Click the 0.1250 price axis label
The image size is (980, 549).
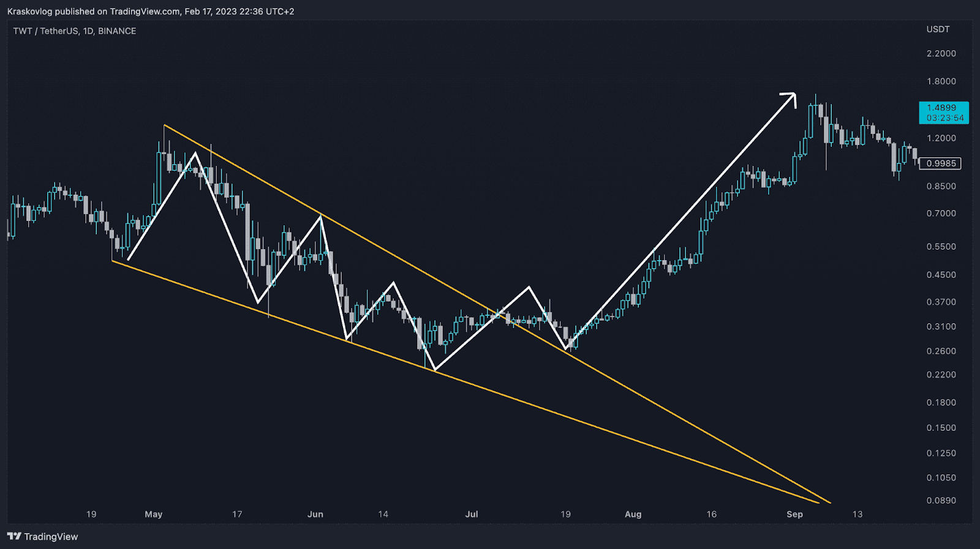941,454
